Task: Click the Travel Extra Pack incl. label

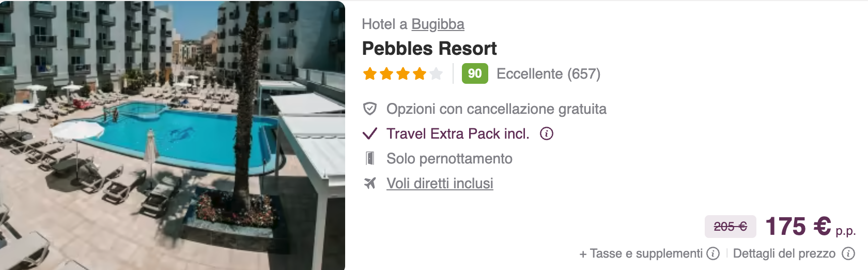Action: [458, 134]
